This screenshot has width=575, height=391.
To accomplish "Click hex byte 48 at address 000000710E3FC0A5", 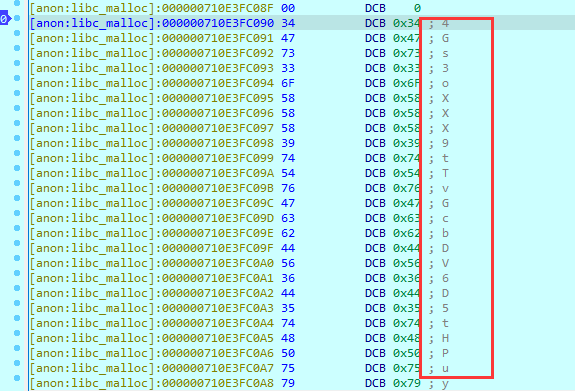I will [x=288, y=338].
